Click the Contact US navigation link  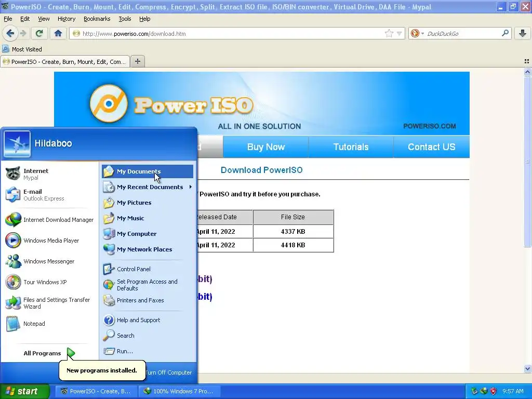[x=432, y=147]
